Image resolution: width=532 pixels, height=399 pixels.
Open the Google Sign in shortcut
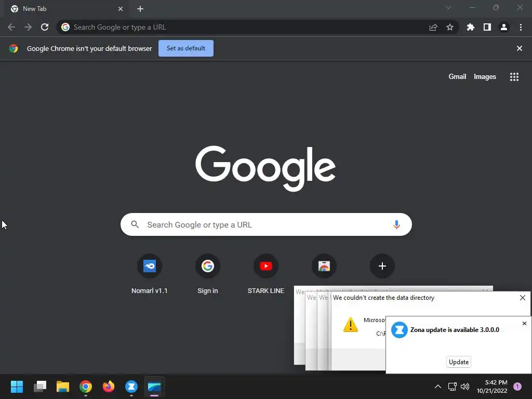(208, 274)
